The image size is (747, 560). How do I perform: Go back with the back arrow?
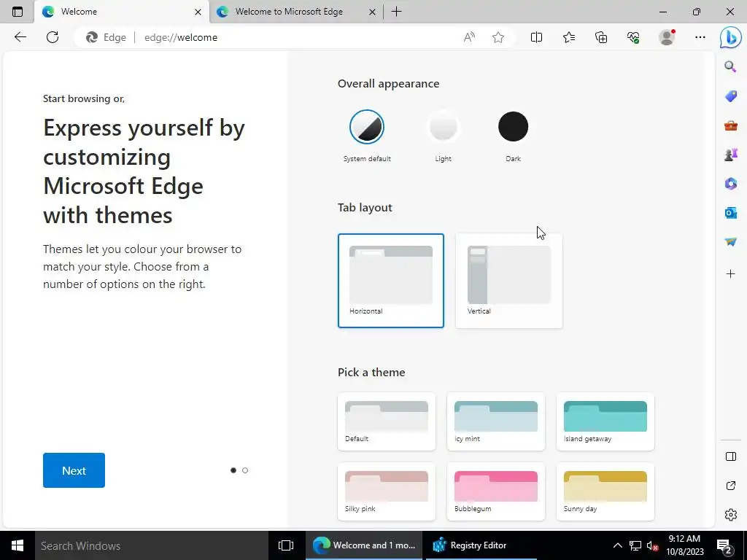(x=20, y=37)
